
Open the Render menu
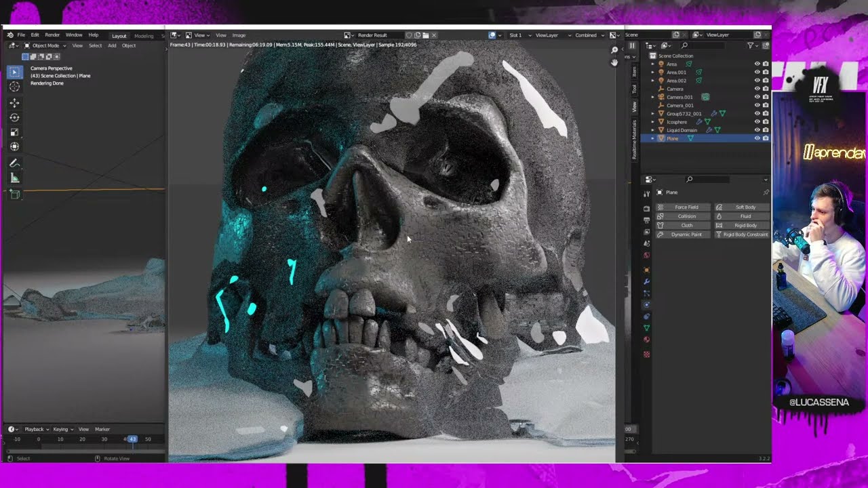pos(52,35)
